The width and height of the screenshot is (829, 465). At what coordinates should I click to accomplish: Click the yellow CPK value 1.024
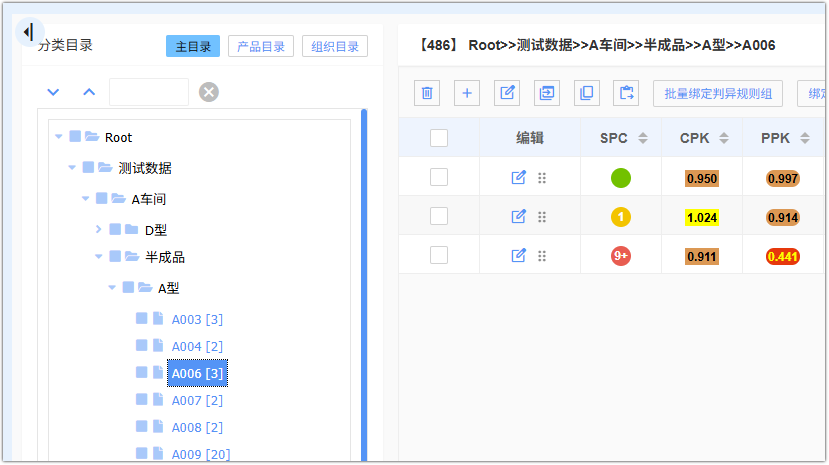pos(702,218)
